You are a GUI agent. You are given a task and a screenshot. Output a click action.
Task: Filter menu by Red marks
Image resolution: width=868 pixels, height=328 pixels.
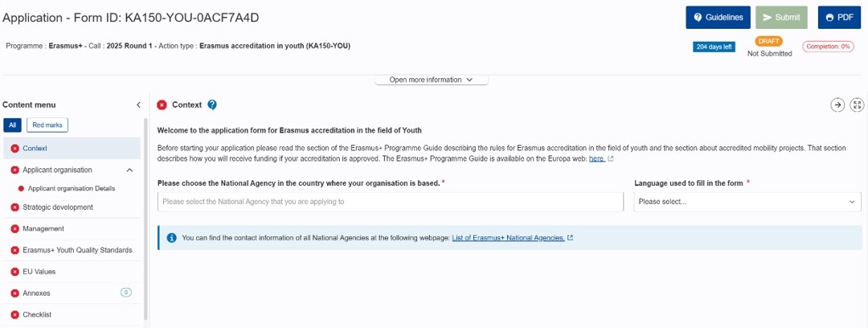tap(47, 125)
